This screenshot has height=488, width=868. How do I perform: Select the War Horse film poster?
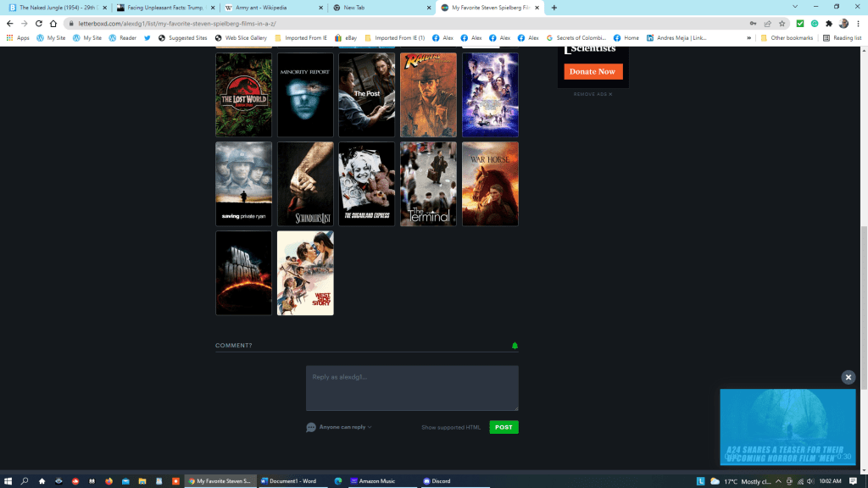click(x=490, y=184)
